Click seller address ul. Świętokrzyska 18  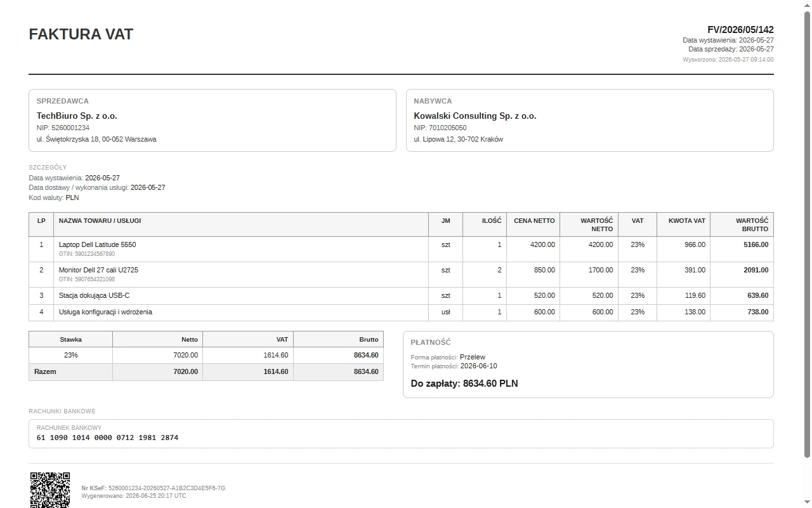(x=96, y=139)
